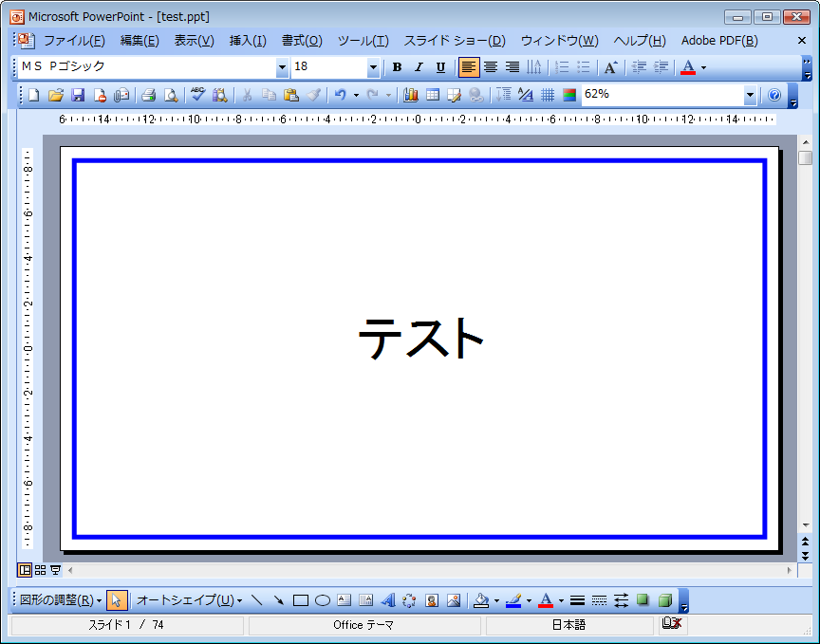Open the arrow style options
Viewport: 820px width, 644px height.
coord(622,600)
